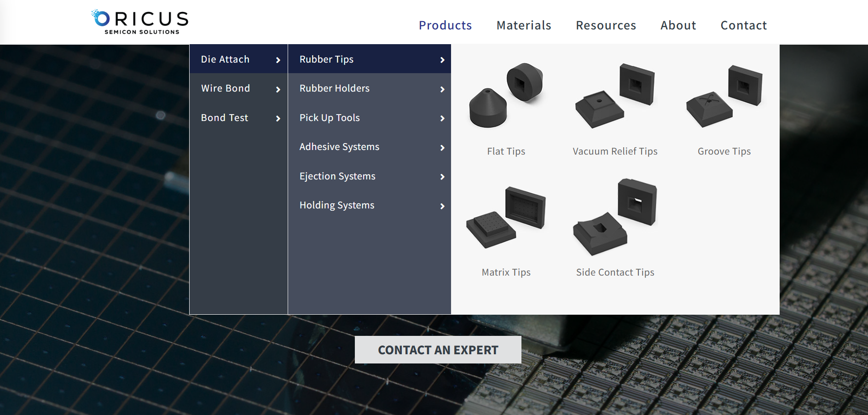Select Adhesive Systems in the submenu
Screen dimensions: 868x415
[x=339, y=147]
